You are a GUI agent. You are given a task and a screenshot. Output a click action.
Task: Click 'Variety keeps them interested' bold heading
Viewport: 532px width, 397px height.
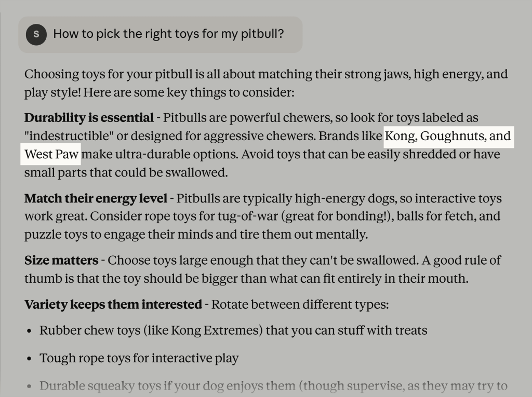click(x=113, y=305)
